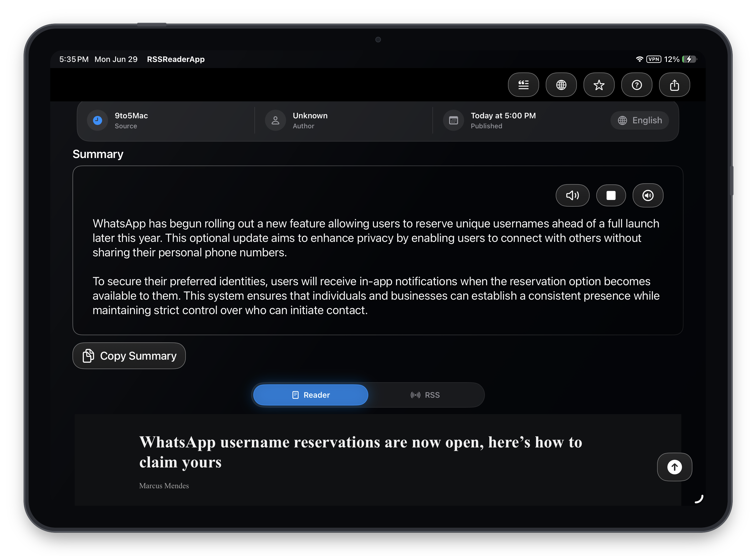
Task: Click 'Today at 5:00 PM' published text
Action: 503,116
